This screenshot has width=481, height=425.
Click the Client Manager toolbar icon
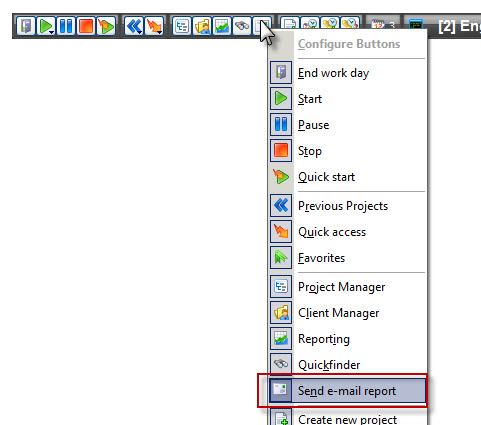(202, 26)
